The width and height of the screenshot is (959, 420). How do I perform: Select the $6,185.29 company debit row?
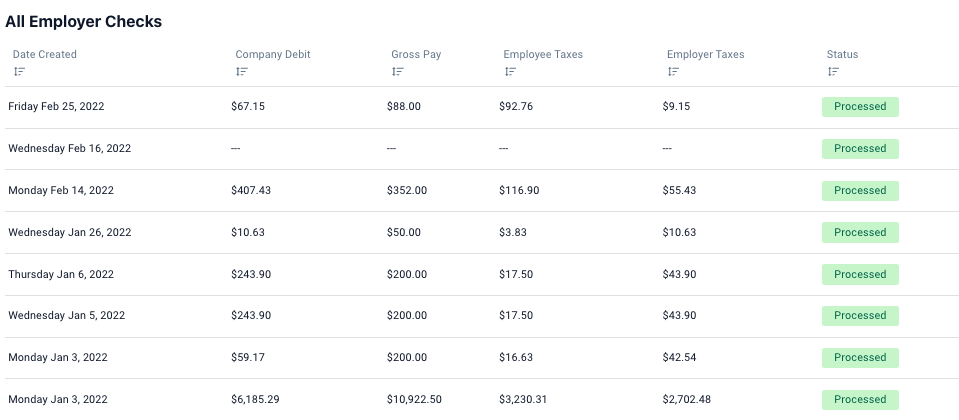click(482, 399)
